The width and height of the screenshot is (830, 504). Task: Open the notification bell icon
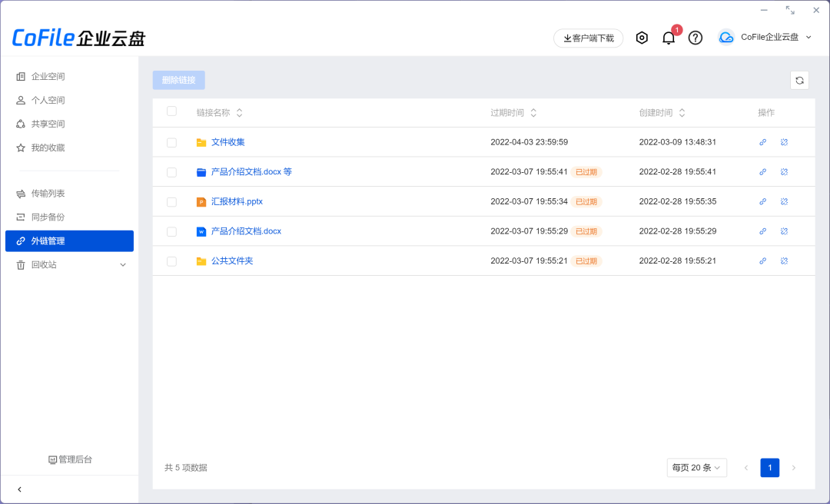669,38
